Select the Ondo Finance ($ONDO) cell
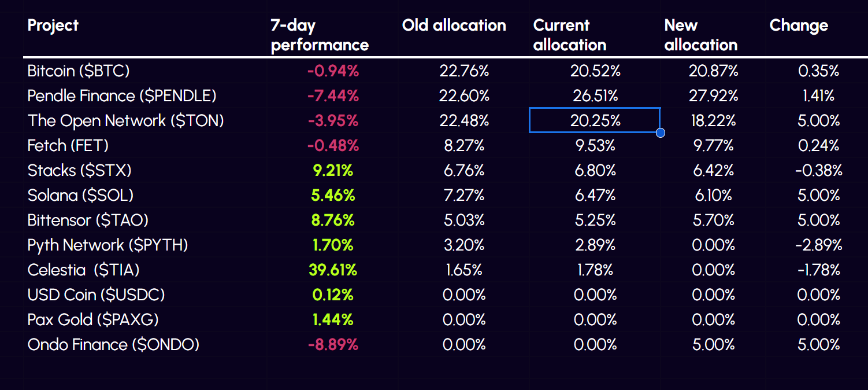868x390 pixels. pyautogui.click(x=113, y=345)
